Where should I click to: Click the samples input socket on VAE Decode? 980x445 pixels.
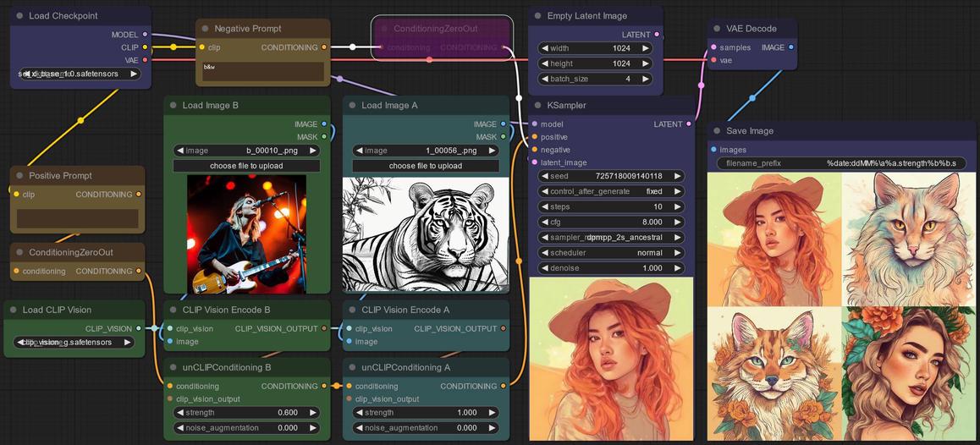[x=713, y=47]
